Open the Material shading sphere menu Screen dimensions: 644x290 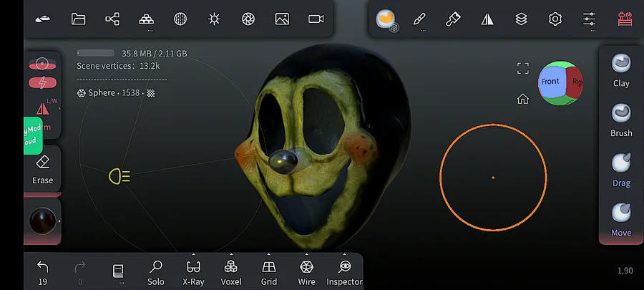(180, 19)
